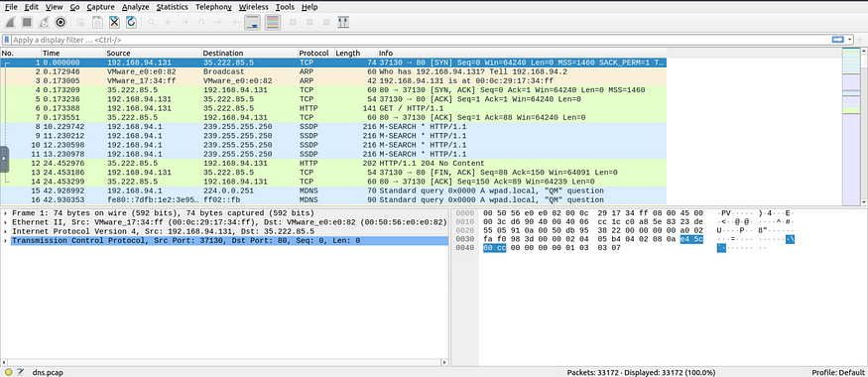Toggle automatic scrolling to last packet
Image resolution: width=868 pixels, height=377 pixels.
pos(252,23)
